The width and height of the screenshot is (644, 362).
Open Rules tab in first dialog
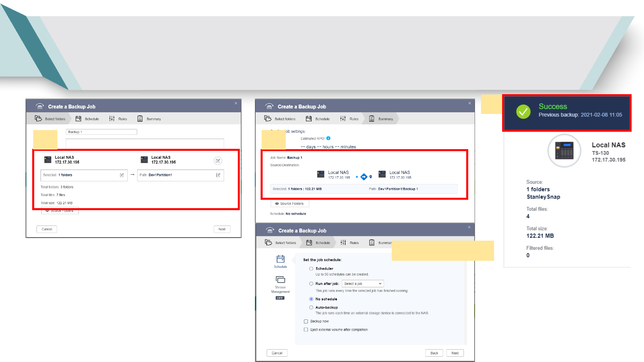(118, 119)
